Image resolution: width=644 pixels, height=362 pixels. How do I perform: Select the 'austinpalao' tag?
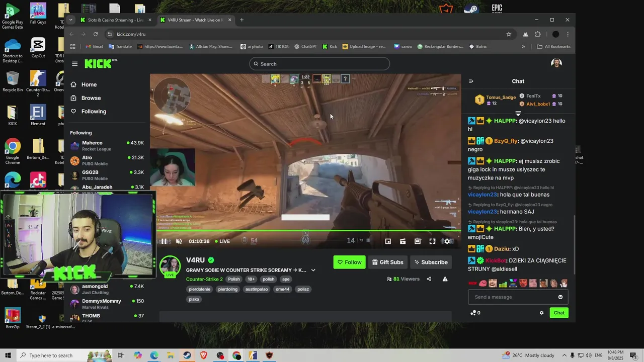tap(257, 289)
